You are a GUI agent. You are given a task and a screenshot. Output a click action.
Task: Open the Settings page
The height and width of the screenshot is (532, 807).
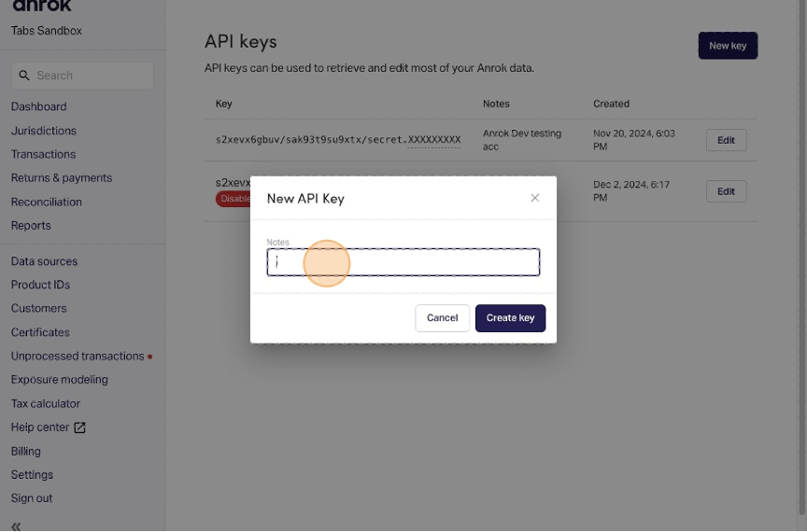[32, 475]
